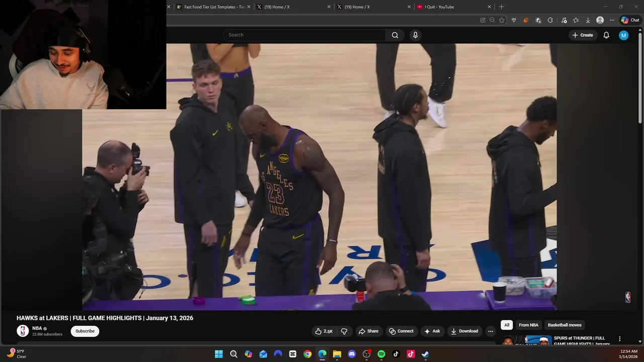
Task: Open a new browser tab with plus
Action: pos(501,7)
